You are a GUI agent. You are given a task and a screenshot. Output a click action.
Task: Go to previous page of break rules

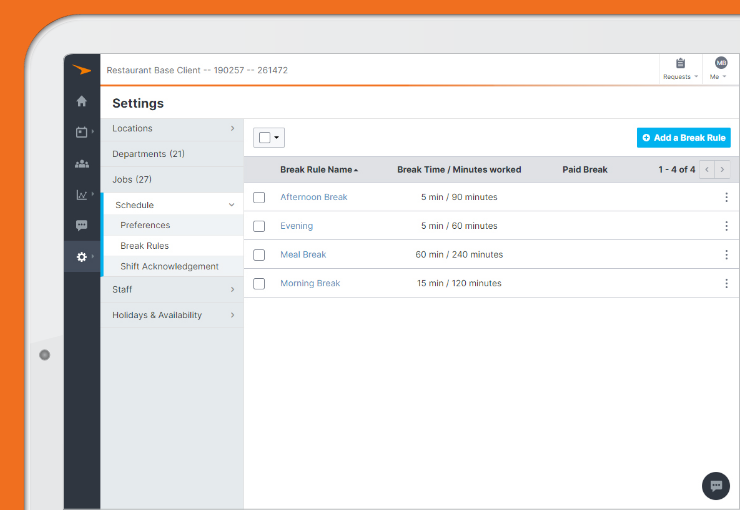click(707, 170)
